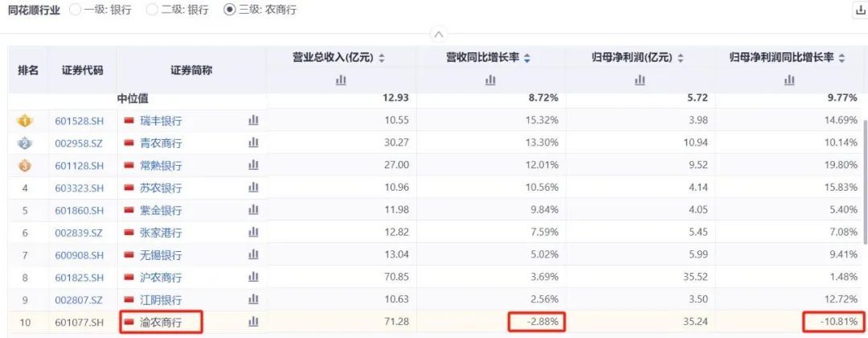The image size is (868, 338).
Task: Open stock code 601825.SH
Action: pos(79,278)
